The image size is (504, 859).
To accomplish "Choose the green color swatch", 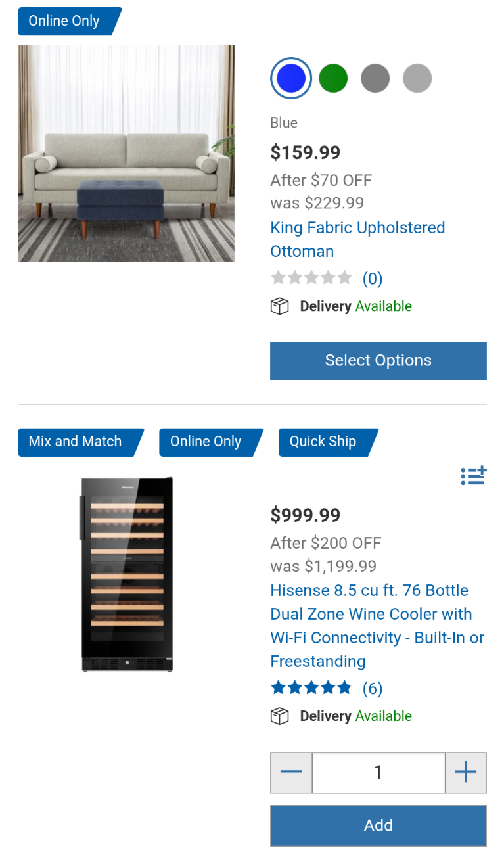I will tap(333, 79).
